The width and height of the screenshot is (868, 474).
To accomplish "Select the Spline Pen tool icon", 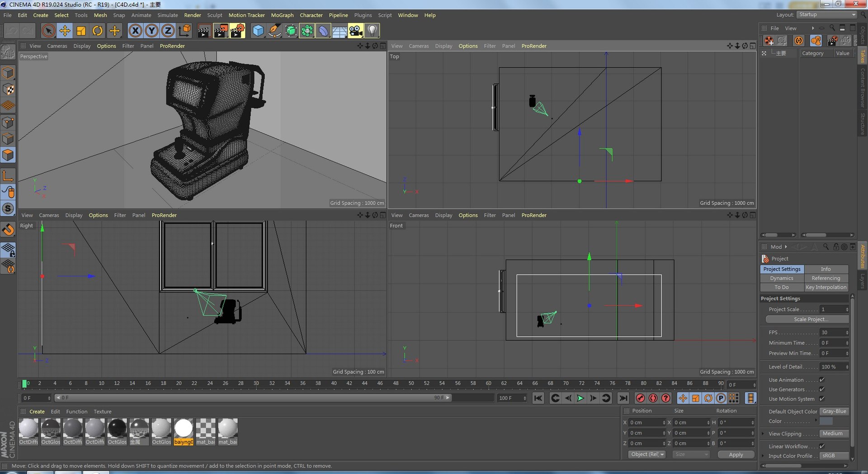I will pyautogui.click(x=274, y=31).
